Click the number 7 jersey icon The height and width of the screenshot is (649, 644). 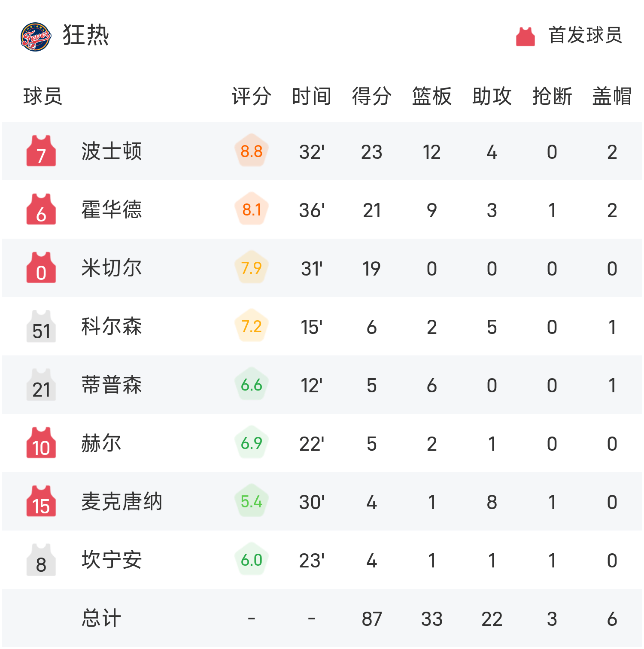click(41, 151)
